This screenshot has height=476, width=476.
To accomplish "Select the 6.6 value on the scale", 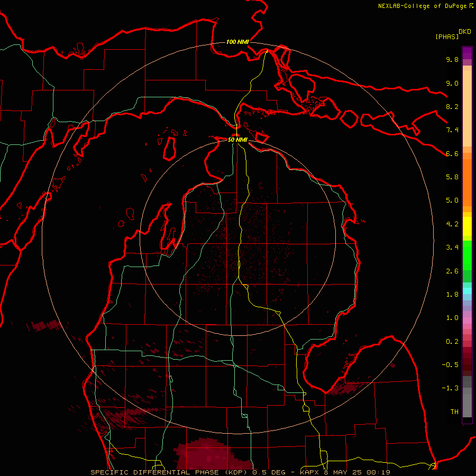I will click(452, 153).
